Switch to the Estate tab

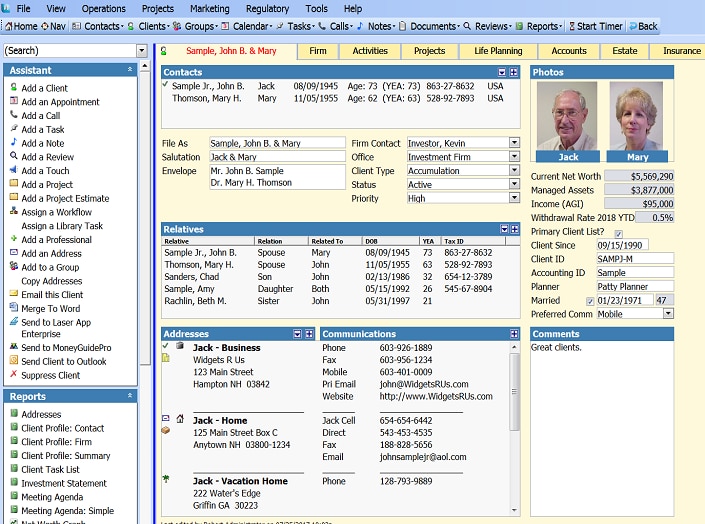pyautogui.click(x=625, y=51)
